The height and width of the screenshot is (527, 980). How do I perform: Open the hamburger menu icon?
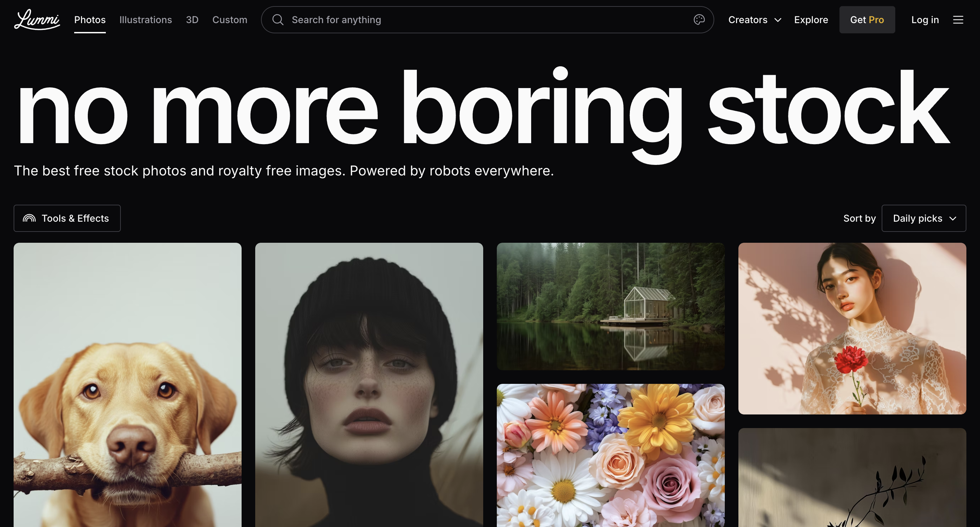pyautogui.click(x=958, y=20)
